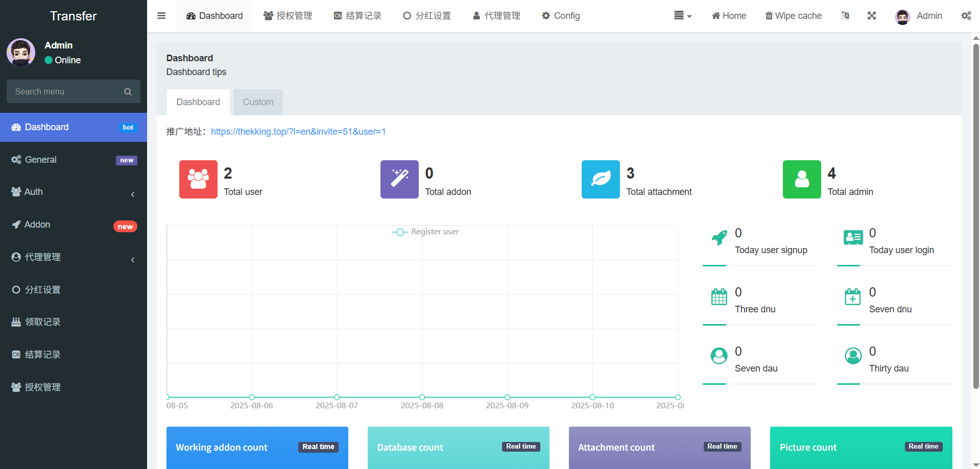Click the scrollbar down arrow
This screenshot has width=980, height=469.
(976, 465)
